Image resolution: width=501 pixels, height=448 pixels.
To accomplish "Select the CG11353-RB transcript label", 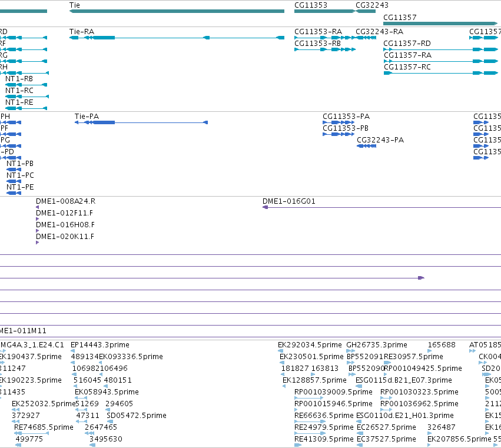I will [x=317, y=44].
